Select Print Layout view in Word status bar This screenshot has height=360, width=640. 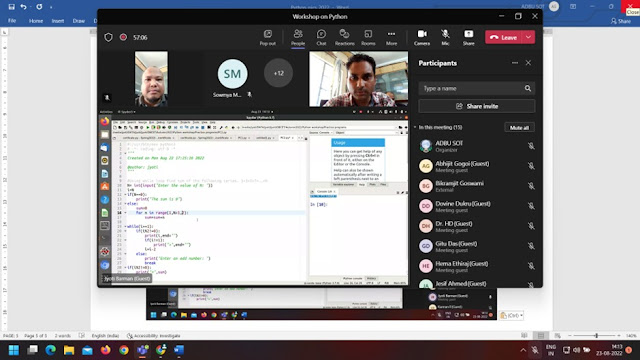pyautogui.click(x=541, y=336)
